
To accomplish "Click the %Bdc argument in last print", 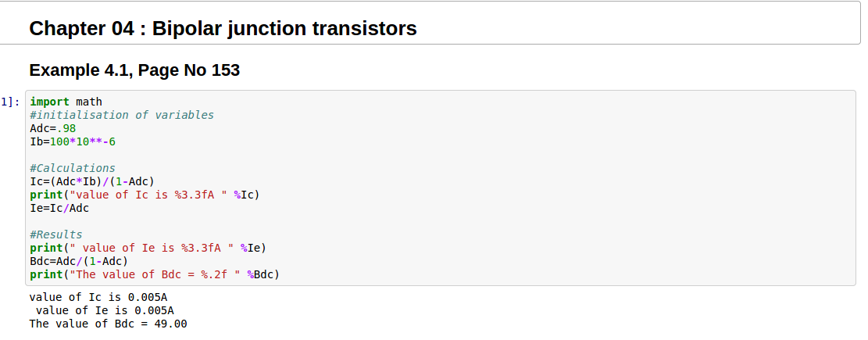I will click(x=263, y=274).
